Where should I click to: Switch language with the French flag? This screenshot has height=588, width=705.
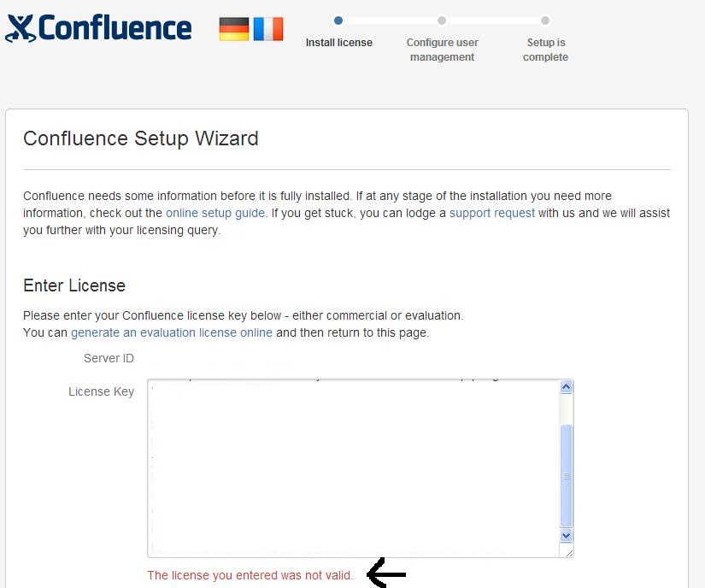pos(268,29)
